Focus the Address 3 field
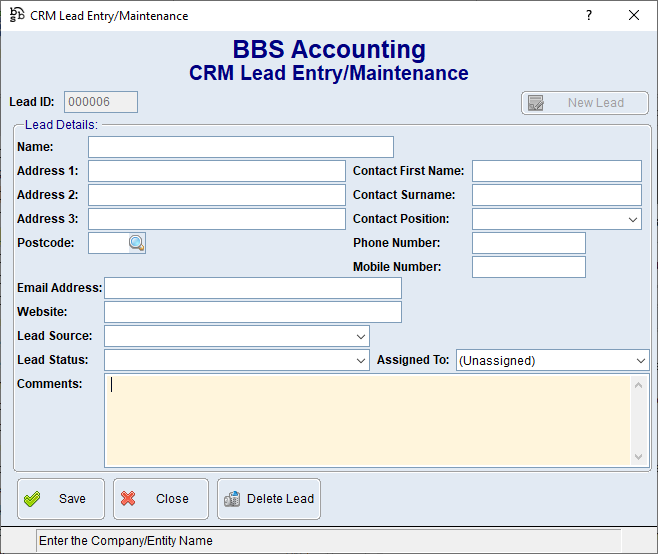The width and height of the screenshot is (658, 554). [217, 219]
